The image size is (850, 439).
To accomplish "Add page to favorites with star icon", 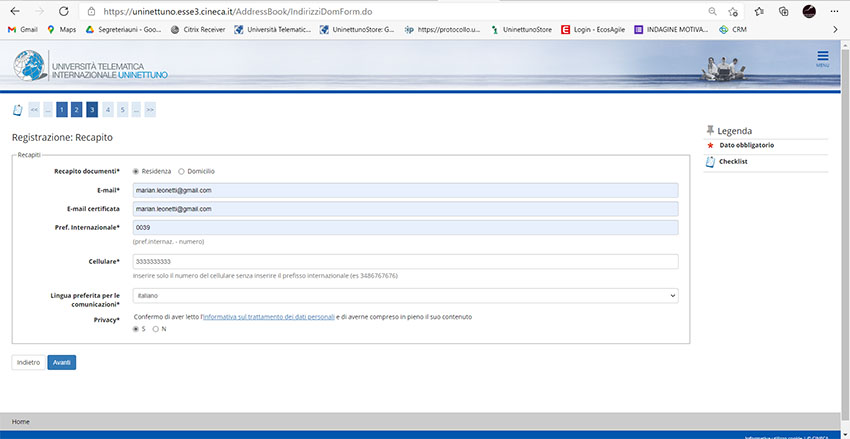I will tap(734, 11).
